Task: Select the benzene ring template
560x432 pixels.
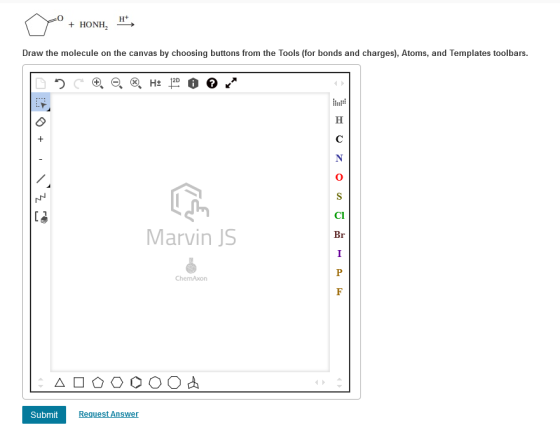Action: click(136, 383)
